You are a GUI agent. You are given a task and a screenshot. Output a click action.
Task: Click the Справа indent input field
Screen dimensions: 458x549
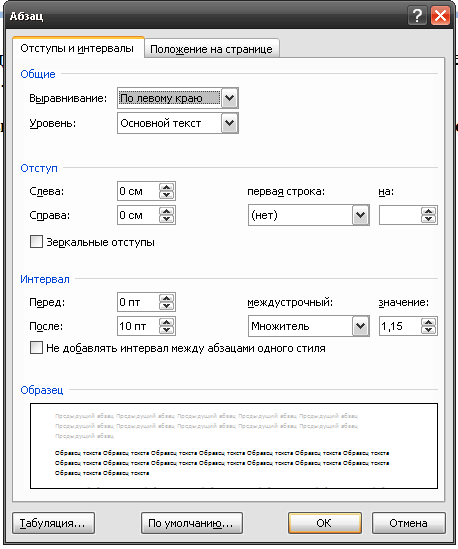pyautogui.click(x=138, y=215)
